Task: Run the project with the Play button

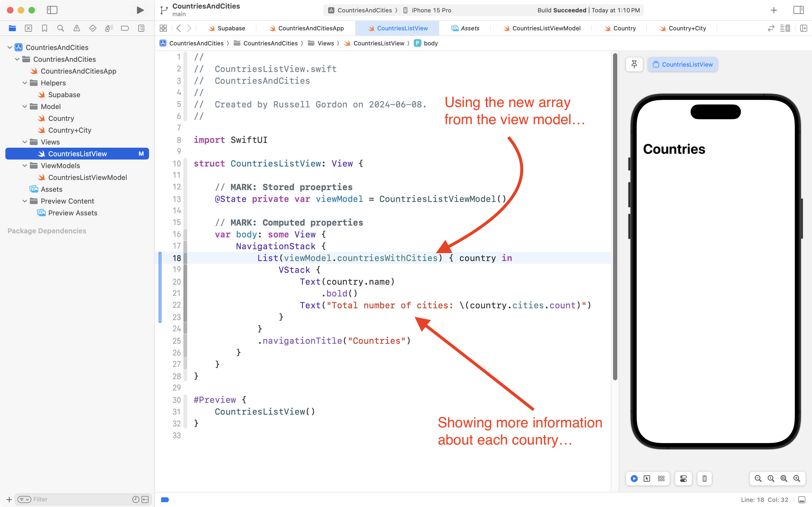Action: click(140, 10)
